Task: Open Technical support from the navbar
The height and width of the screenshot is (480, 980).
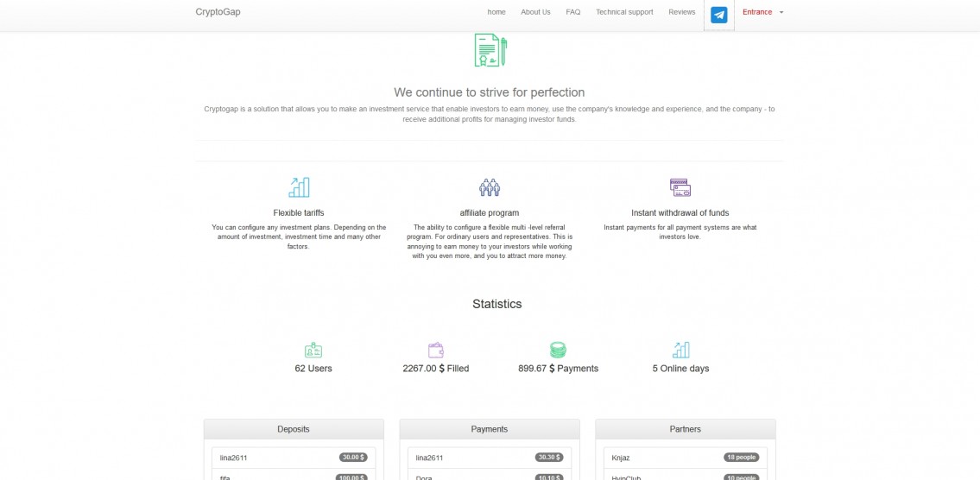Action: click(x=624, y=12)
